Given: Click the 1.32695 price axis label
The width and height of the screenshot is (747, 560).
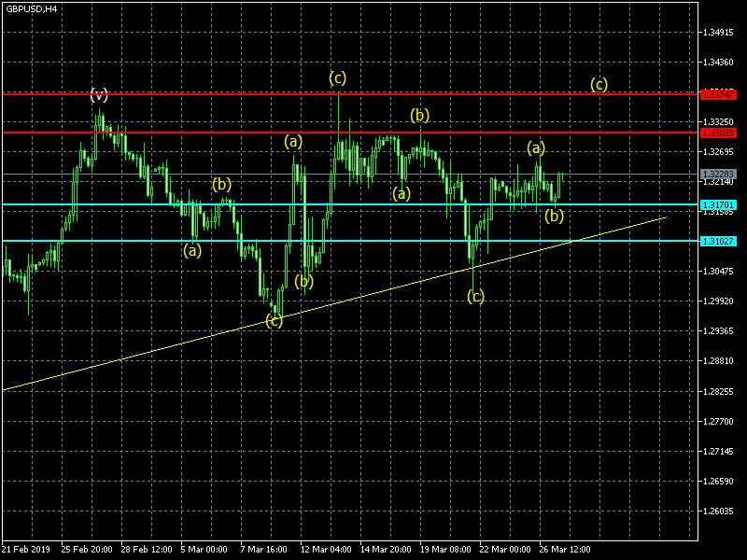Looking at the screenshot, I should (718, 152).
